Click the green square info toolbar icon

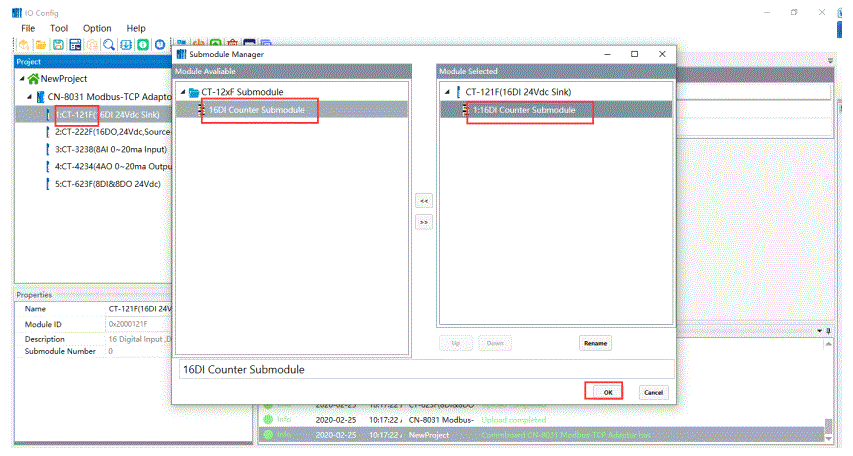[x=143, y=45]
